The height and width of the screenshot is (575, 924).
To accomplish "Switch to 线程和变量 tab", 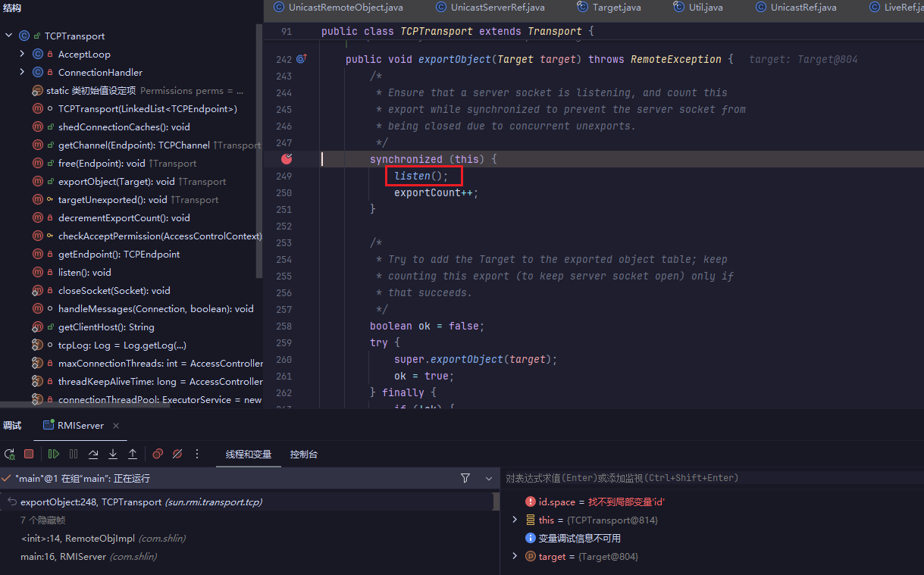I will click(x=249, y=455).
